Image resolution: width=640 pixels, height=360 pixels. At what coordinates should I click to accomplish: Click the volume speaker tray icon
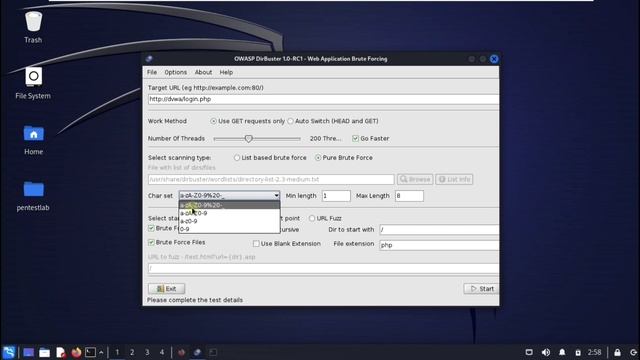(546, 352)
